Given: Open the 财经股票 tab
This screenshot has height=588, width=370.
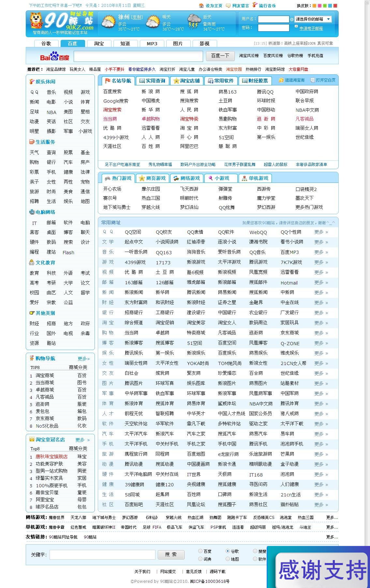Looking at the screenshot, I should click(x=255, y=81).
